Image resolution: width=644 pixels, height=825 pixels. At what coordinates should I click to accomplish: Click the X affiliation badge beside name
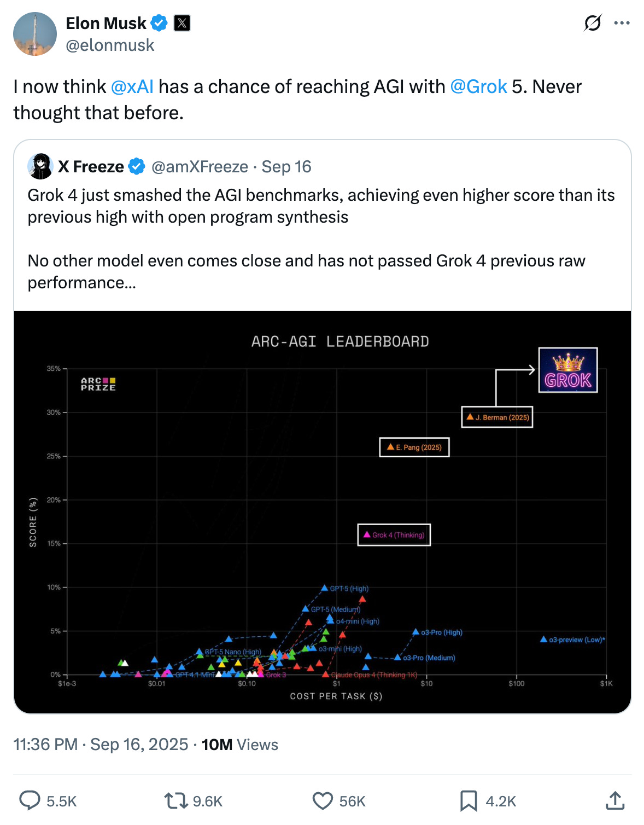182,23
